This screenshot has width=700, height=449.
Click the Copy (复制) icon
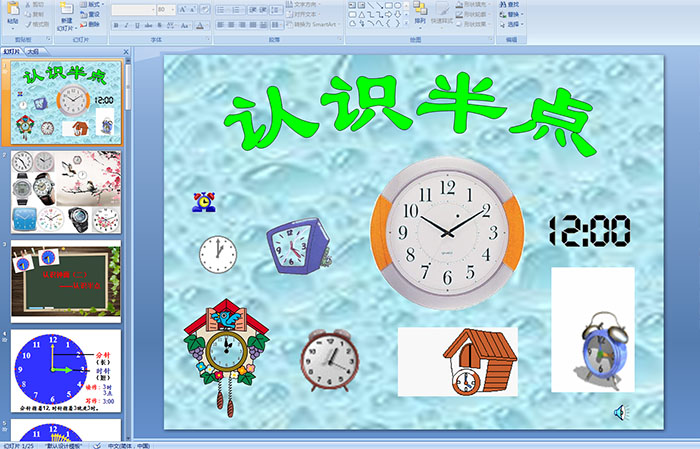tap(28, 14)
